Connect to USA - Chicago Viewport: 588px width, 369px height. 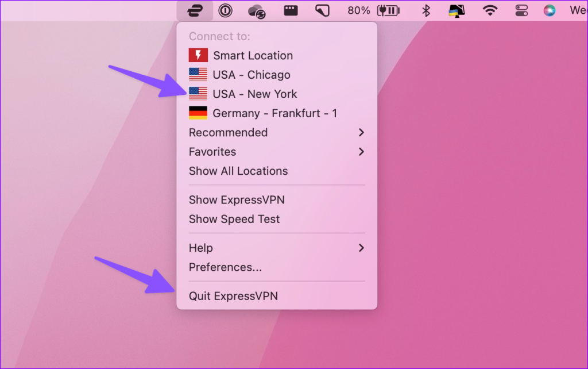[x=277, y=75]
